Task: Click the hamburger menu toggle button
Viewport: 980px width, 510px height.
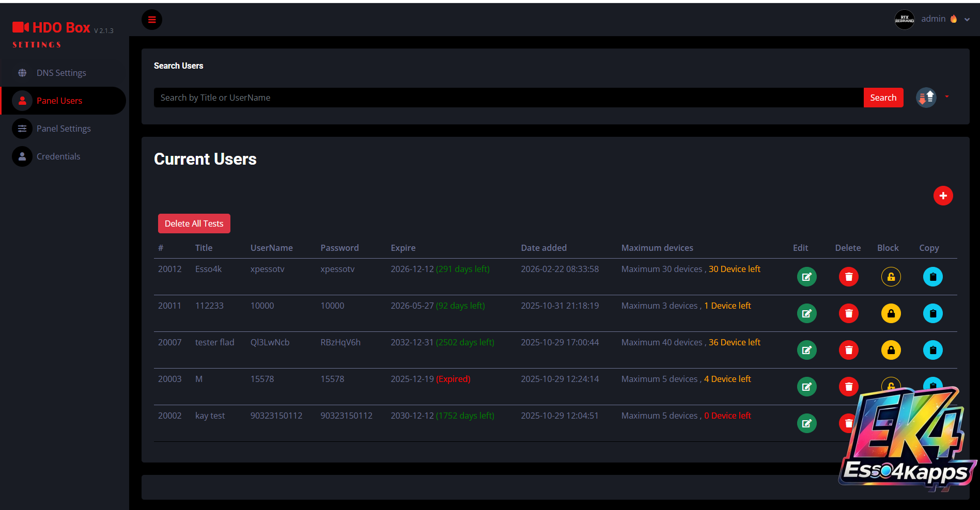Action: pos(152,20)
